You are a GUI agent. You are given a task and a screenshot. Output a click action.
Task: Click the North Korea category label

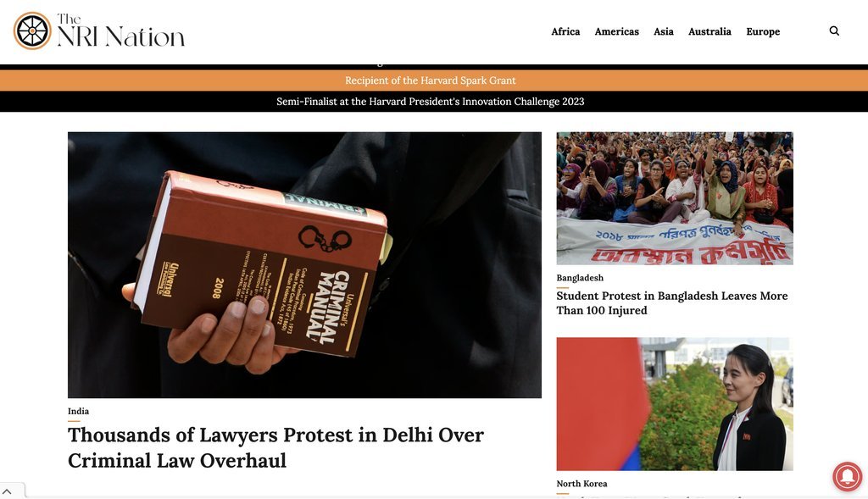[x=581, y=484]
